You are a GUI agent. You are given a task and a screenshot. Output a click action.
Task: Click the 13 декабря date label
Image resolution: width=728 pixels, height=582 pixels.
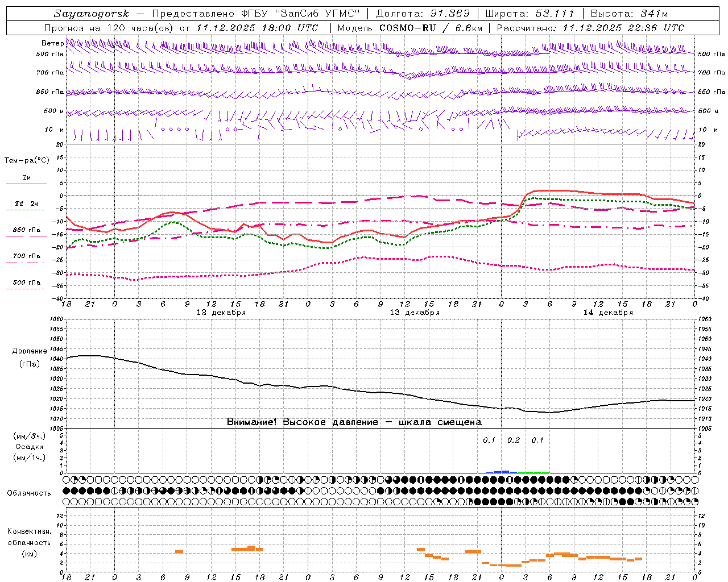click(x=415, y=313)
